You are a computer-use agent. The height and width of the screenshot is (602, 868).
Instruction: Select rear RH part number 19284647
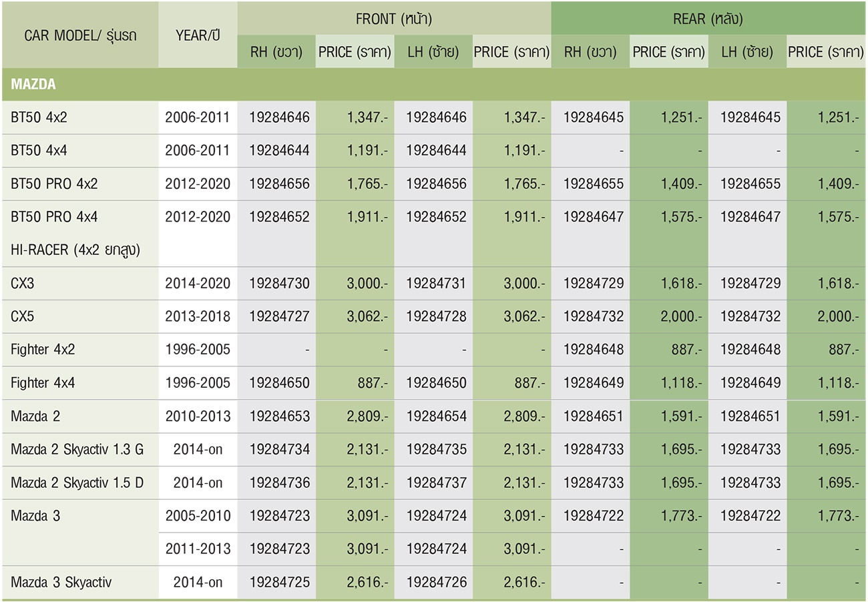(x=594, y=217)
